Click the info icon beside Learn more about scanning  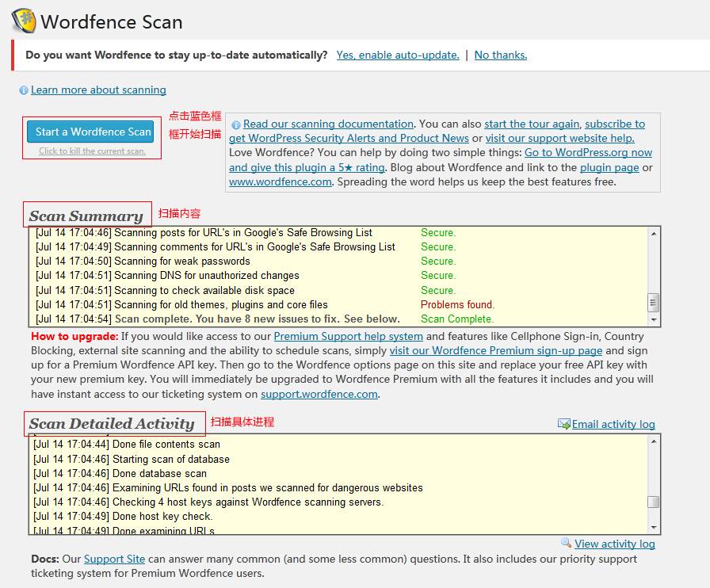click(24, 90)
